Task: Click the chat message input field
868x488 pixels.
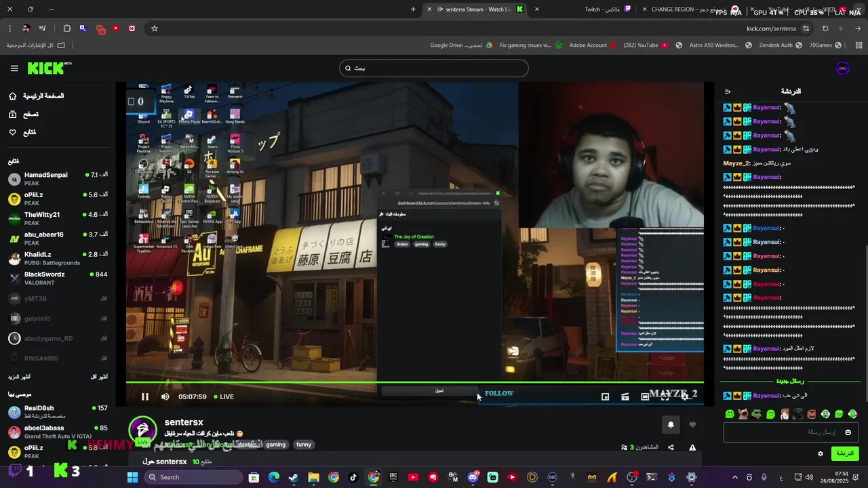Action: coord(791,432)
